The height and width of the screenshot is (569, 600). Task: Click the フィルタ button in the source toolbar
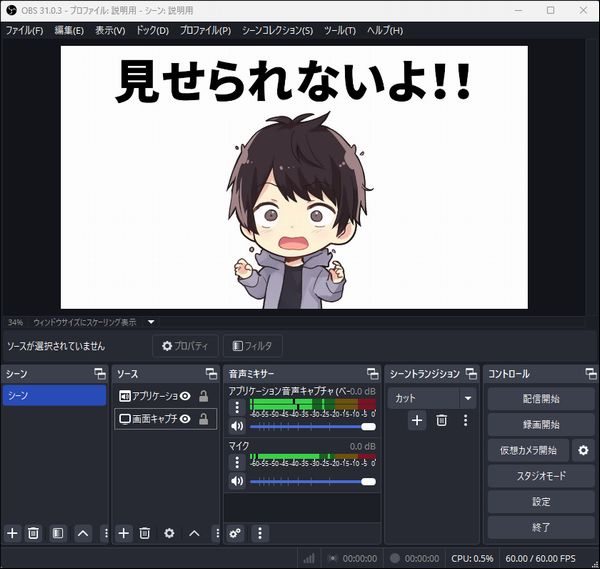point(253,346)
